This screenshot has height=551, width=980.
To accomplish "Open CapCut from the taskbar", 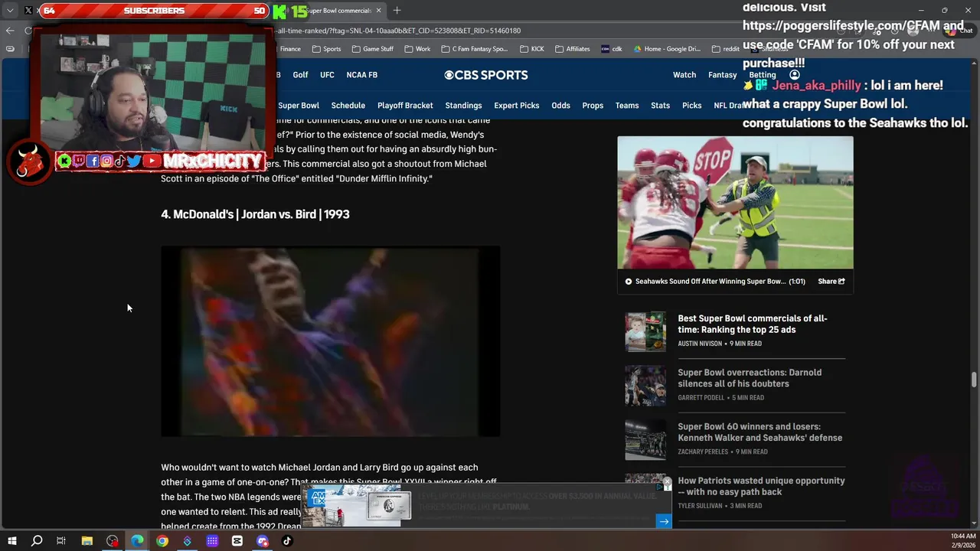I will click(x=237, y=541).
